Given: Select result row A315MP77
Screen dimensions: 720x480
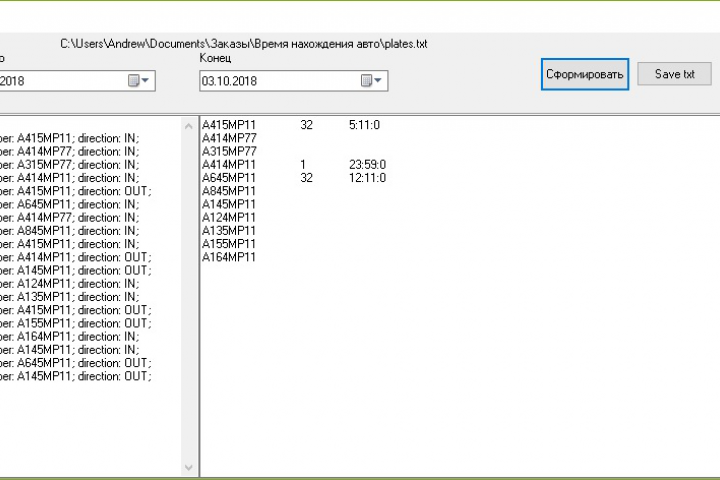Looking at the screenshot, I should coord(229,152).
